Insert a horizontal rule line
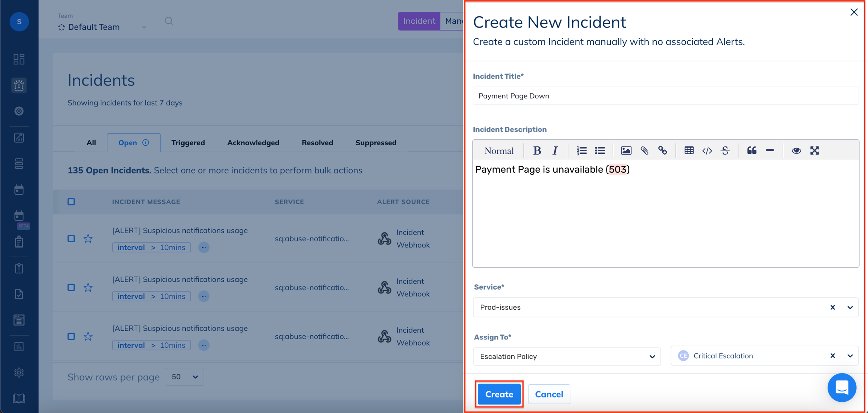Screen dimensions: 868x413 coord(770,151)
